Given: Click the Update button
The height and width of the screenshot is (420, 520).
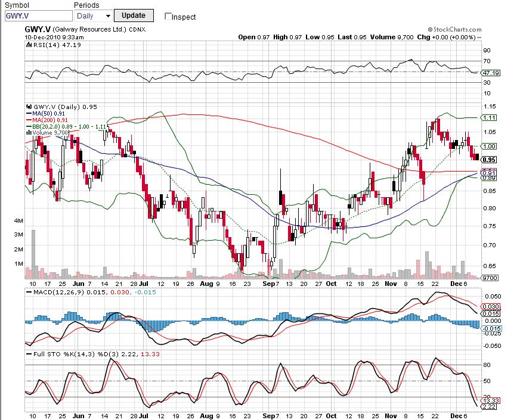Looking at the screenshot, I should [134, 15].
